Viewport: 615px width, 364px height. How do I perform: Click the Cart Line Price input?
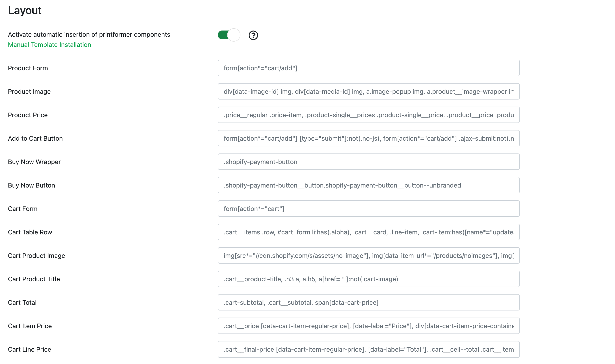368,349
